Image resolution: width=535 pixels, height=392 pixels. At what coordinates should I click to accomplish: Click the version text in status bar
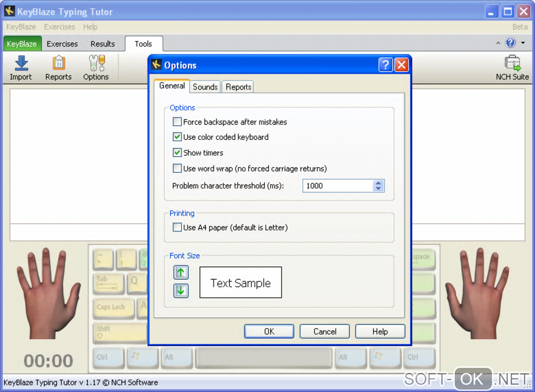(x=81, y=383)
